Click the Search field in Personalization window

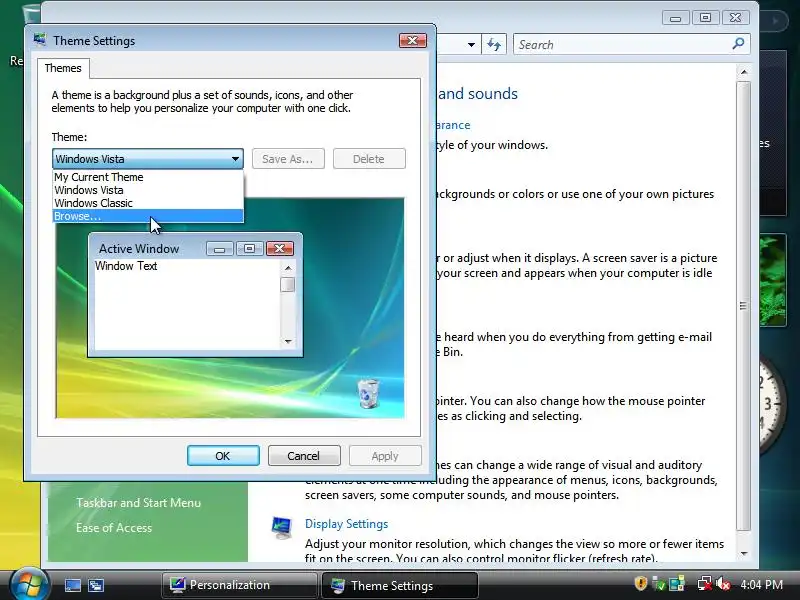pyautogui.click(x=622, y=45)
